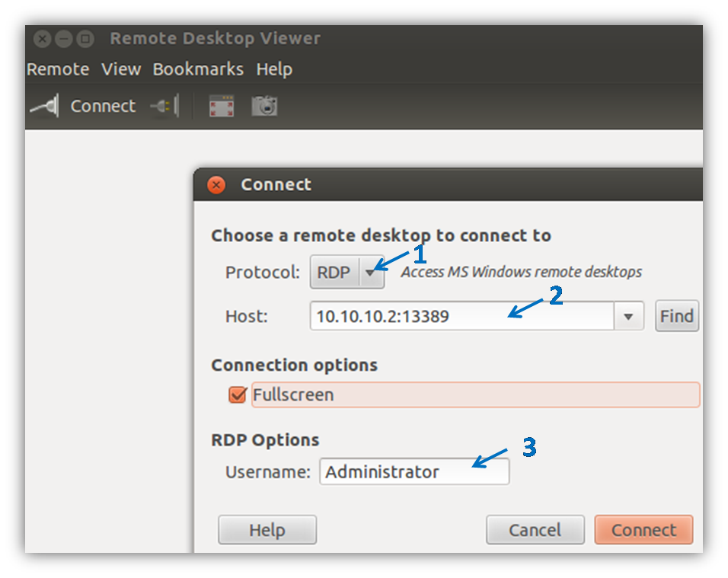The height and width of the screenshot is (578, 728).
Task: Open the Help menu in menu bar
Action: click(274, 69)
